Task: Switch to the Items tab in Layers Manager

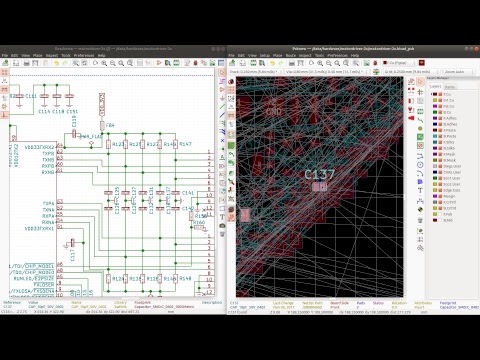Action: coord(450,87)
